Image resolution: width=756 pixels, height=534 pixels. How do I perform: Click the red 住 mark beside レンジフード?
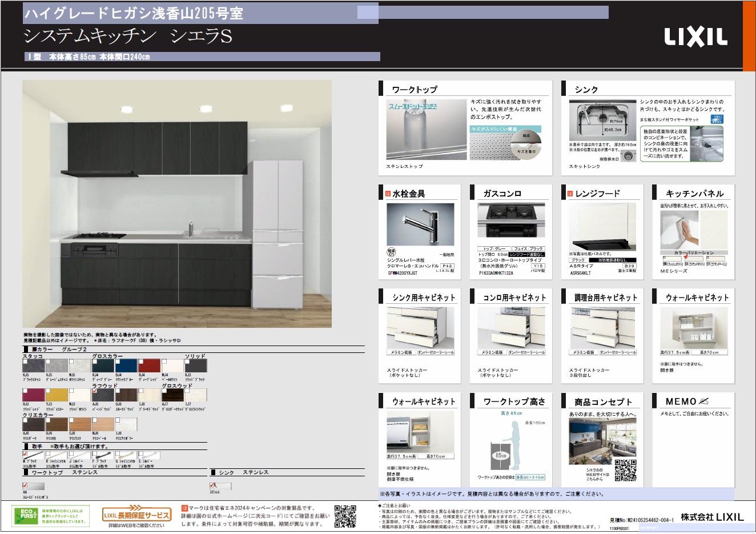[x=570, y=194]
